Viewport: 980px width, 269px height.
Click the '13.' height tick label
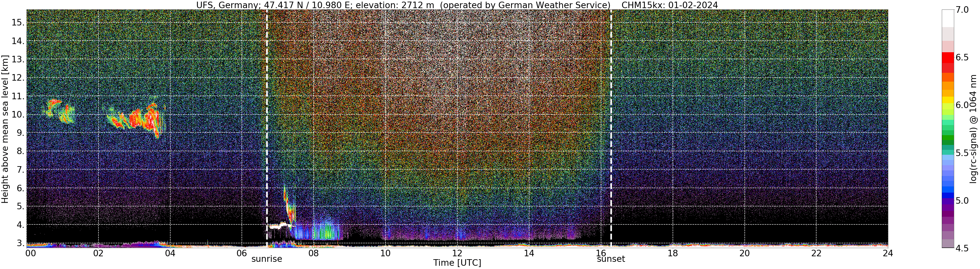pyautogui.click(x=18, y=59)
